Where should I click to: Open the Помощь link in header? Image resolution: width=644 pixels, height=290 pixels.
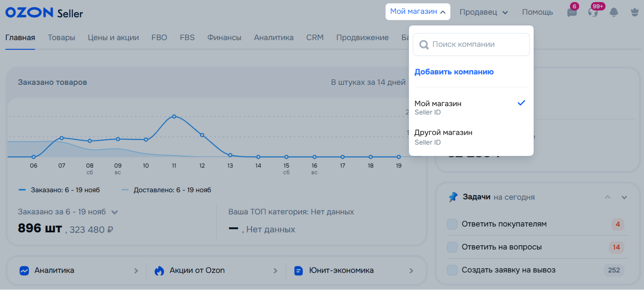point(537,13)
